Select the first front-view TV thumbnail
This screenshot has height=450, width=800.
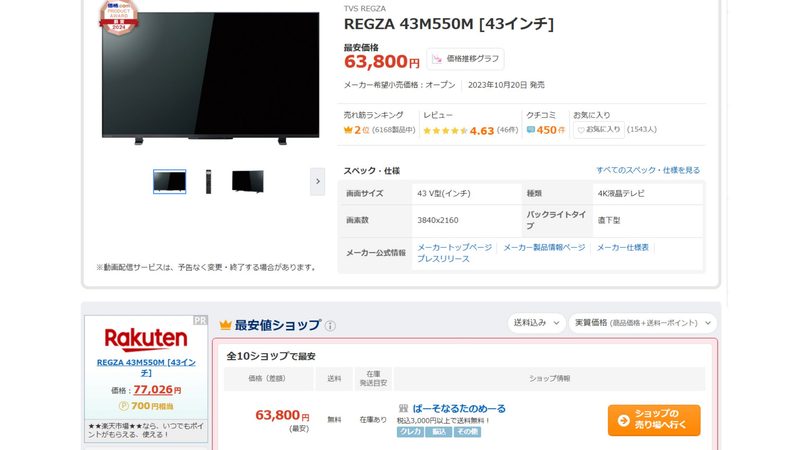[x=169, y=182]
